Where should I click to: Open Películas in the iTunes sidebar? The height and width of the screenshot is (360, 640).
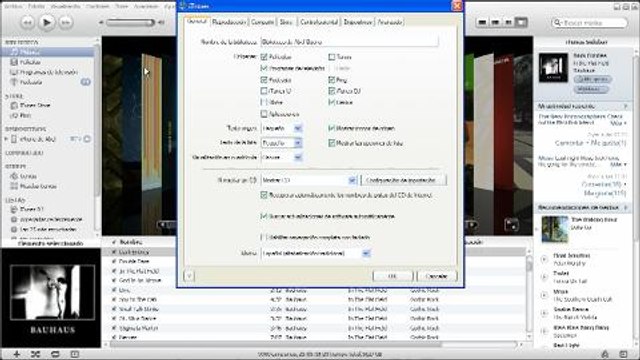(x=30, y=62)
